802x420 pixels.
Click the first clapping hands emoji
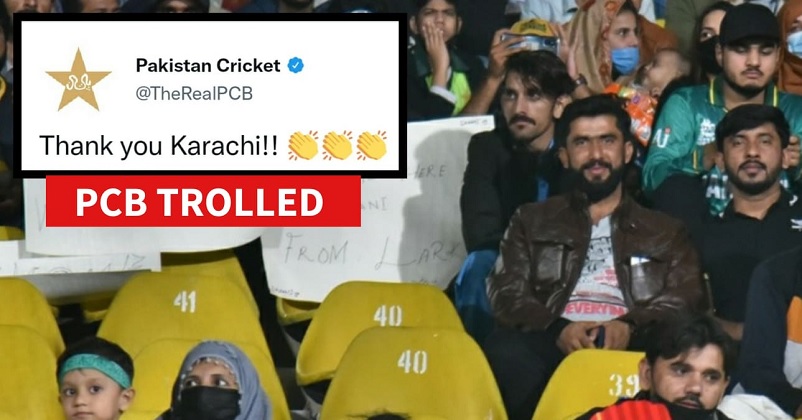(303, 145)
